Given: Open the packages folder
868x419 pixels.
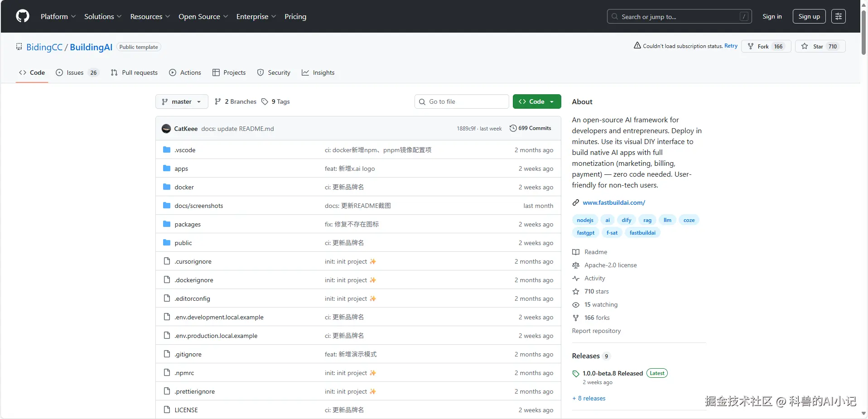Looking at the screenshot, I should point(188,224).
